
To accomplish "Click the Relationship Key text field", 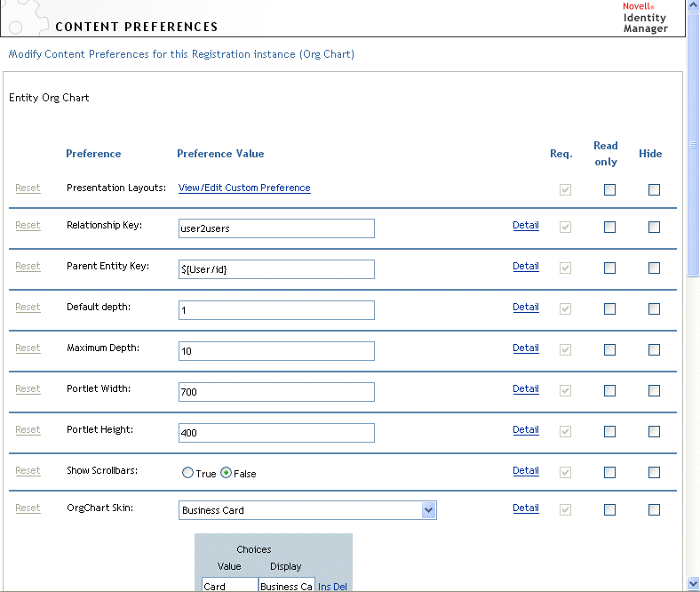I will click(276, 228).
